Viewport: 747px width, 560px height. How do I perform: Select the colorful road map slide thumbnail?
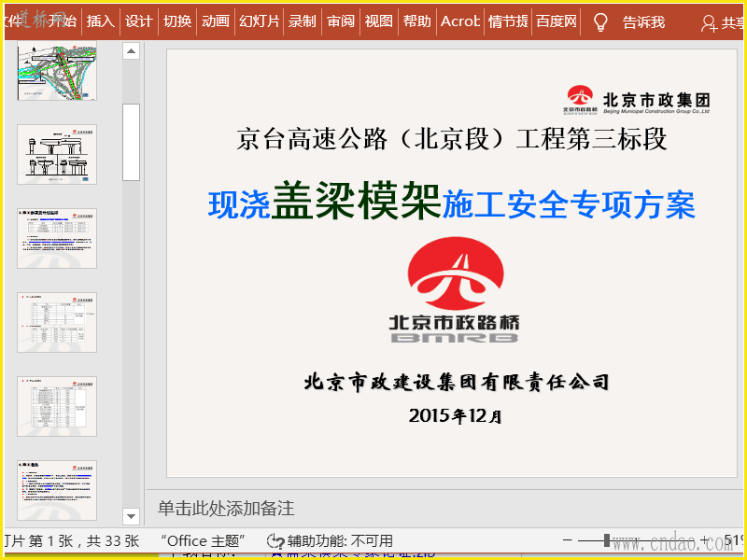click(57, 70)
